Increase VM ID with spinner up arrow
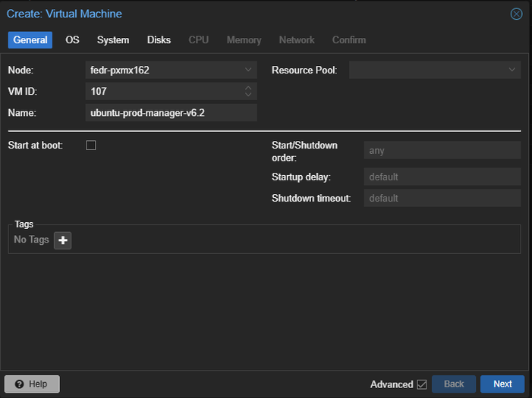Image resolution: width=532 pixels, height=398 pixels. 248,88
